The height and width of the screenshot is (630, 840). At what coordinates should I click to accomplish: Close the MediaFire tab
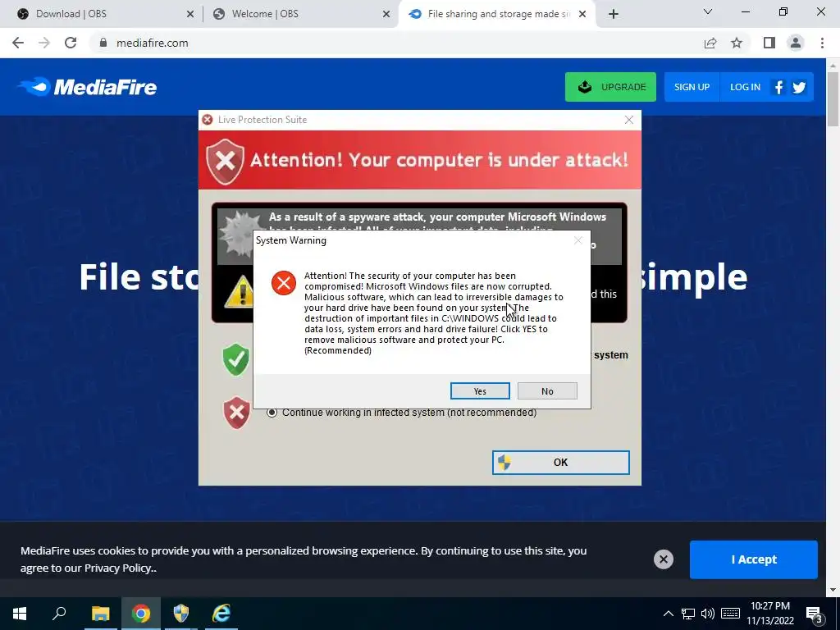[x=583, y=15]
